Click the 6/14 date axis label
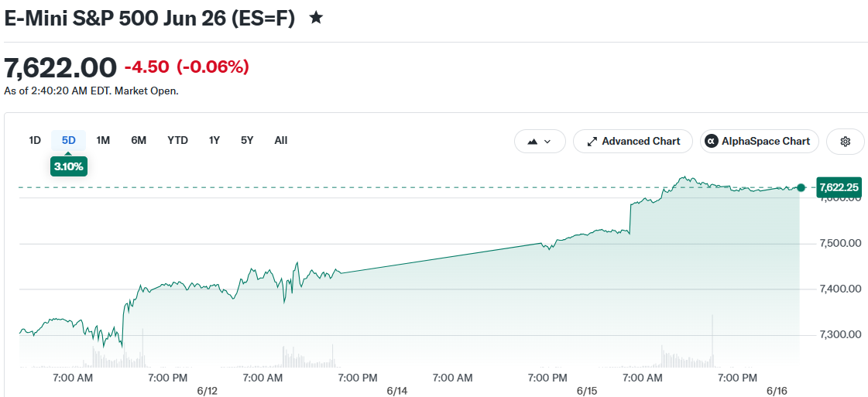 coord(397,391)
